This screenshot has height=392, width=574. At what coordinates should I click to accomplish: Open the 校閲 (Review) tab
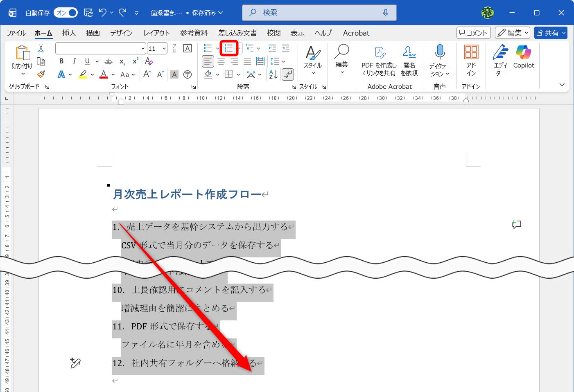point(273,33)
